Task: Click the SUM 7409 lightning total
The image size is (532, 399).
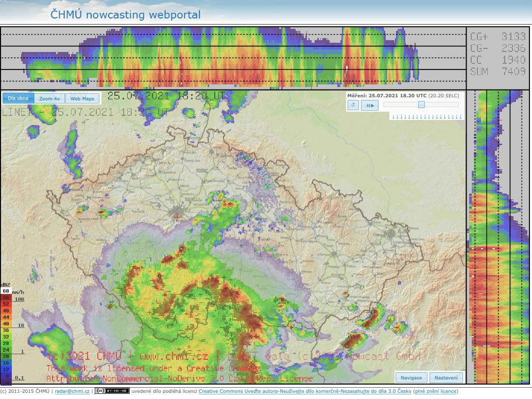Action: 497,71
